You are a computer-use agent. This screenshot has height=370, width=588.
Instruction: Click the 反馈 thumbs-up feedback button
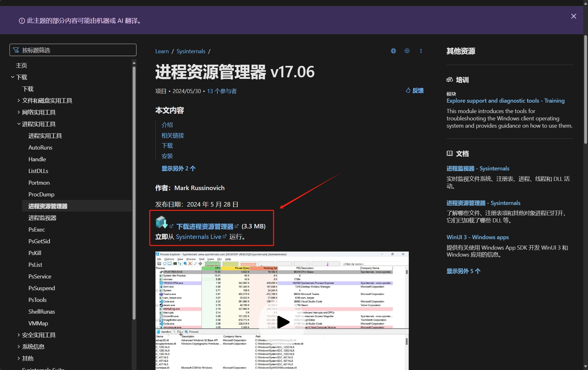point(415,91)
